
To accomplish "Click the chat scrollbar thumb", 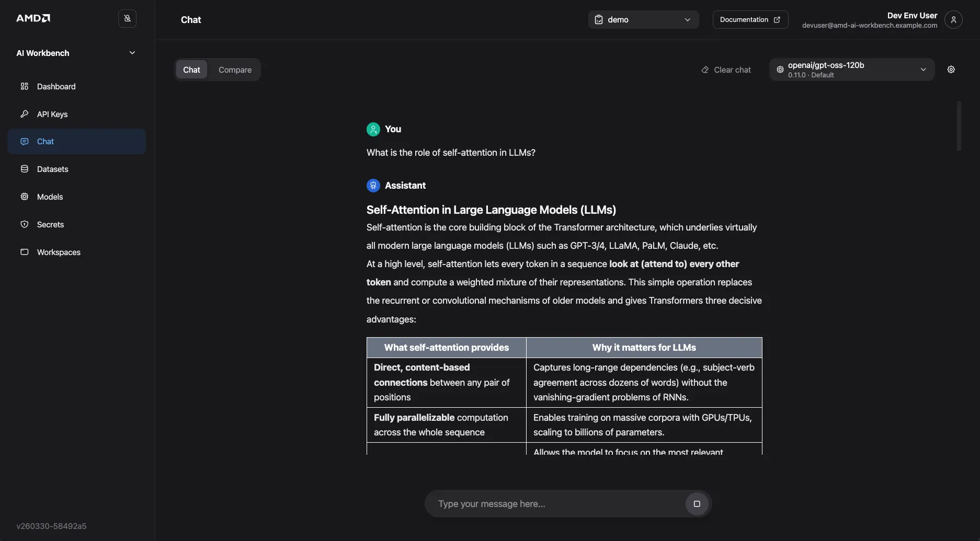I will point(959,126).
